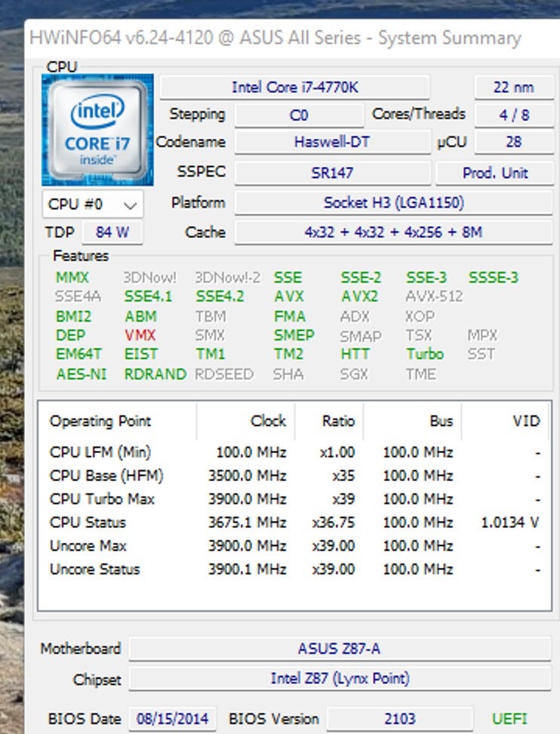Click the Intel Z87 (Lynx Point) chipset field
This screenshot has width=560, height=734.
(340, 678)
